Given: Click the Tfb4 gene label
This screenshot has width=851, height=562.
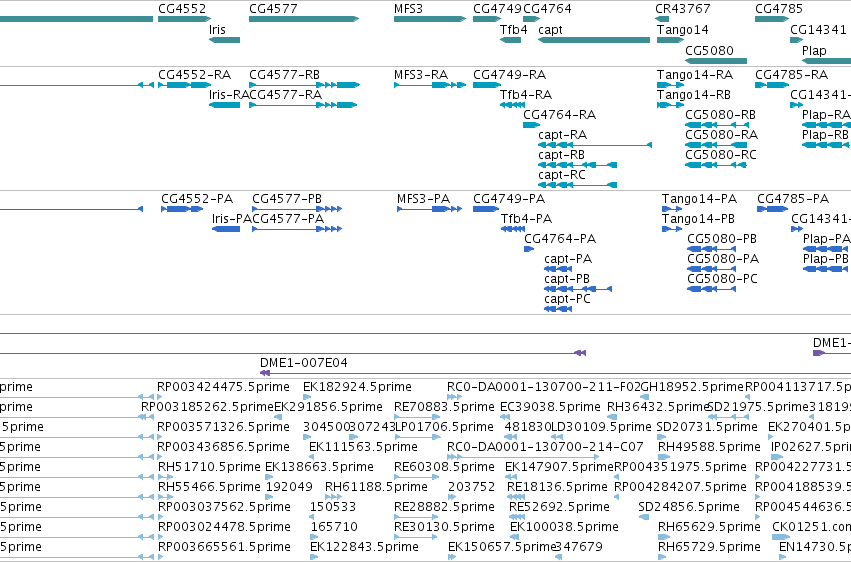Looking at the screenshot, I should (x=513, y=29).
